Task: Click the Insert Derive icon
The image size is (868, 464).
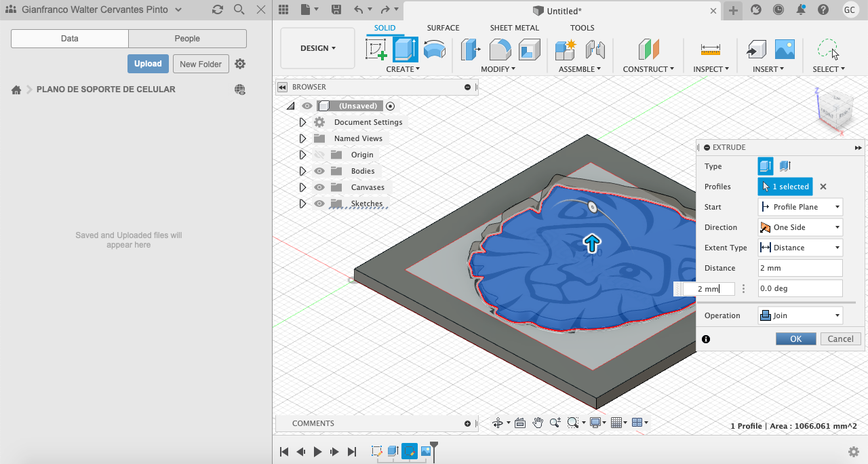Action: tap(755, 50)
